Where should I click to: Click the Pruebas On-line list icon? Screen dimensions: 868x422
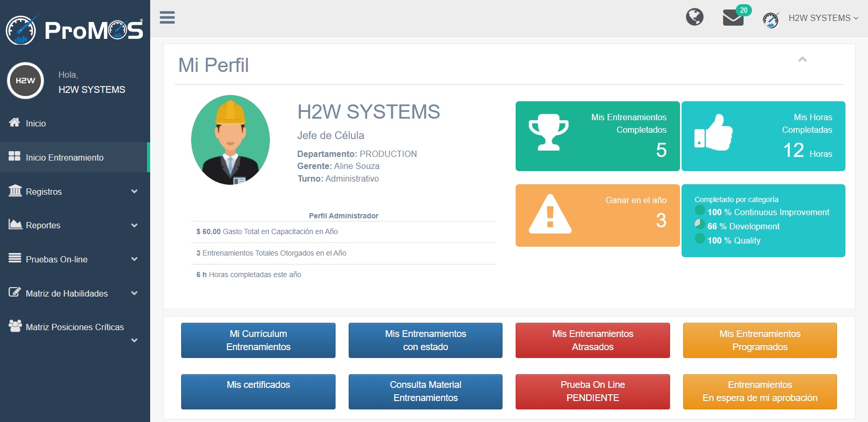15,258
